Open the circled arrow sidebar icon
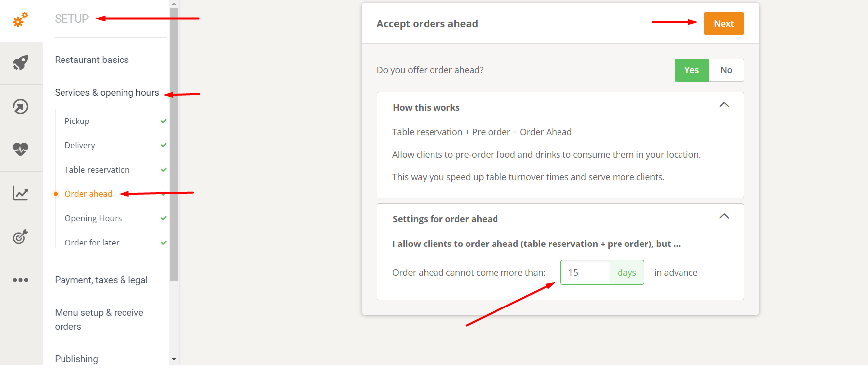The width and height of the screenshot is (868, 368). (x=20, y=106)
